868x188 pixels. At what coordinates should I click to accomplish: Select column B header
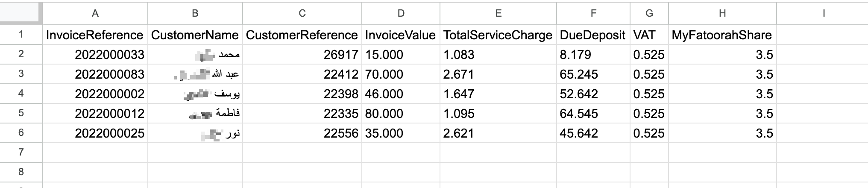(195, 13)
